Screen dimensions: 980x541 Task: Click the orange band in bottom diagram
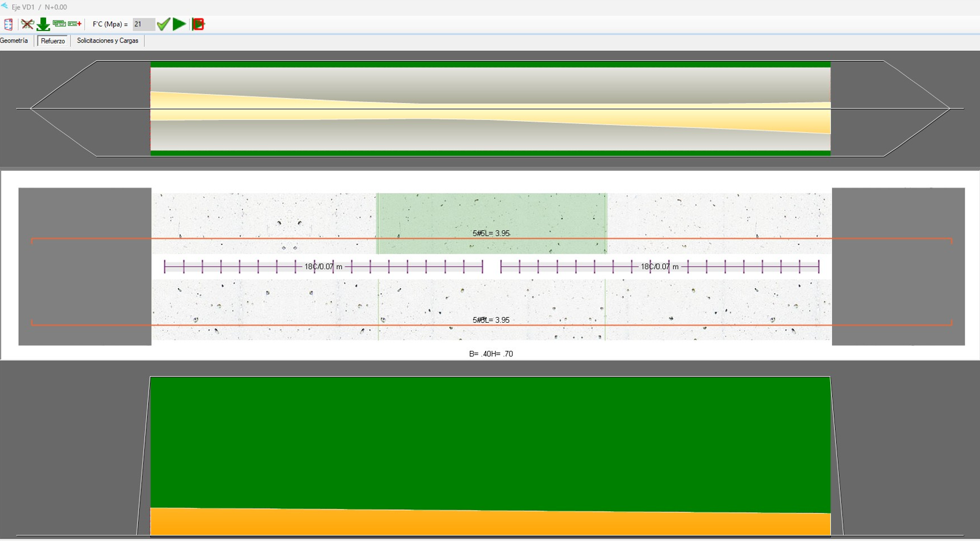click(490, 522)
